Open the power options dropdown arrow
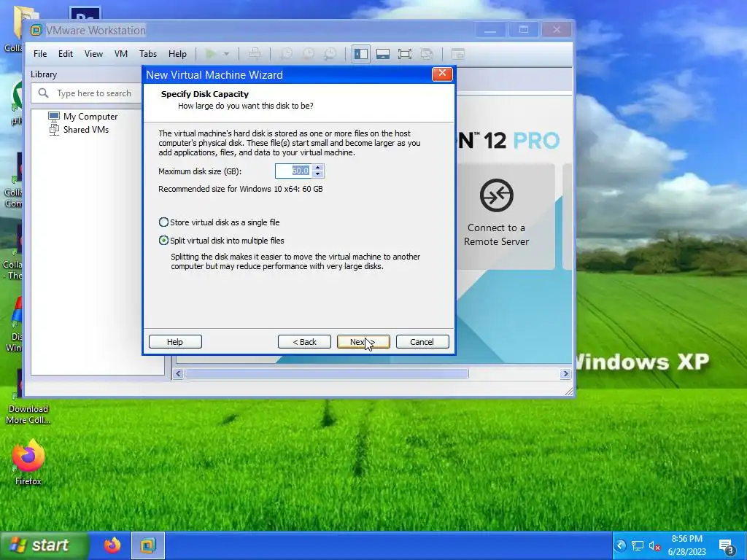Image resolution: width=747 pixels, height=560 pixels. 227,54
